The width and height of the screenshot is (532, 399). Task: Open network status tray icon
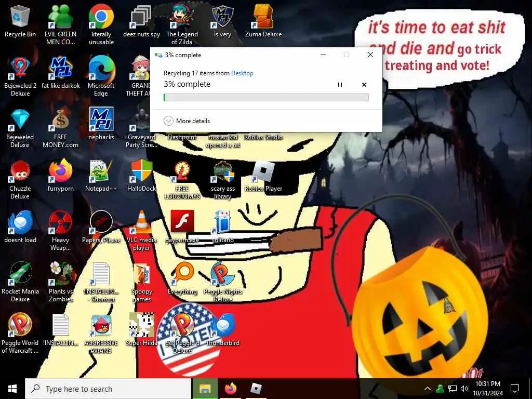(x=453, y=389)
